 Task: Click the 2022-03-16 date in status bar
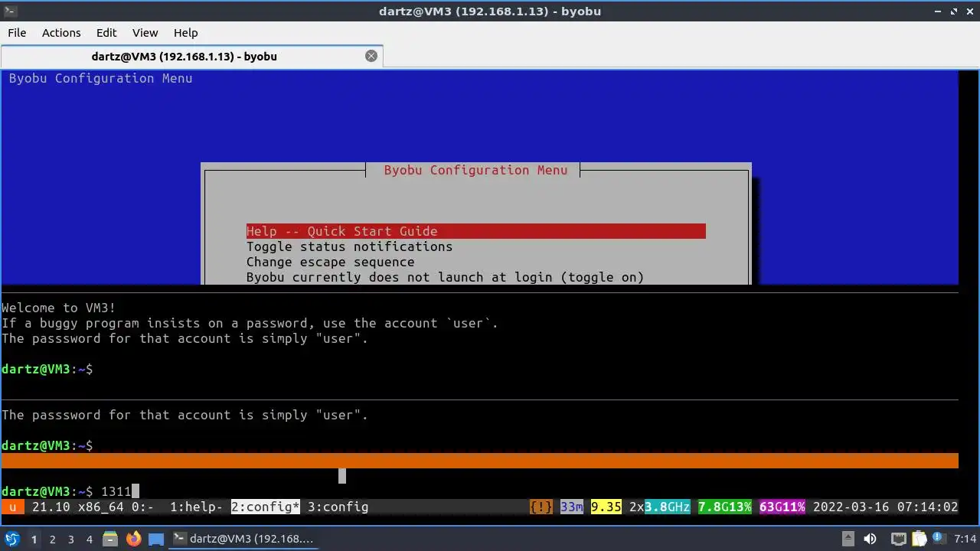[x=851, y=507]
